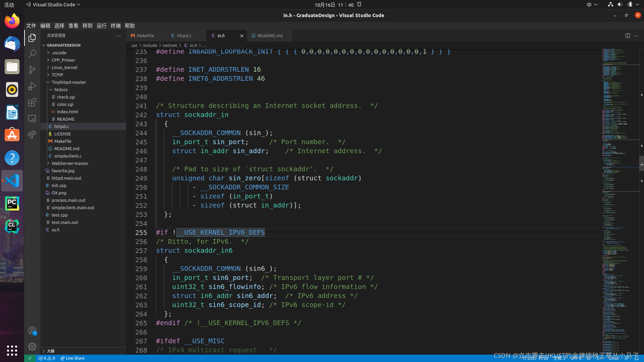This screenshot has width=644, height=362.
Task: Start Live Share session
Action: tap(72, 358)
